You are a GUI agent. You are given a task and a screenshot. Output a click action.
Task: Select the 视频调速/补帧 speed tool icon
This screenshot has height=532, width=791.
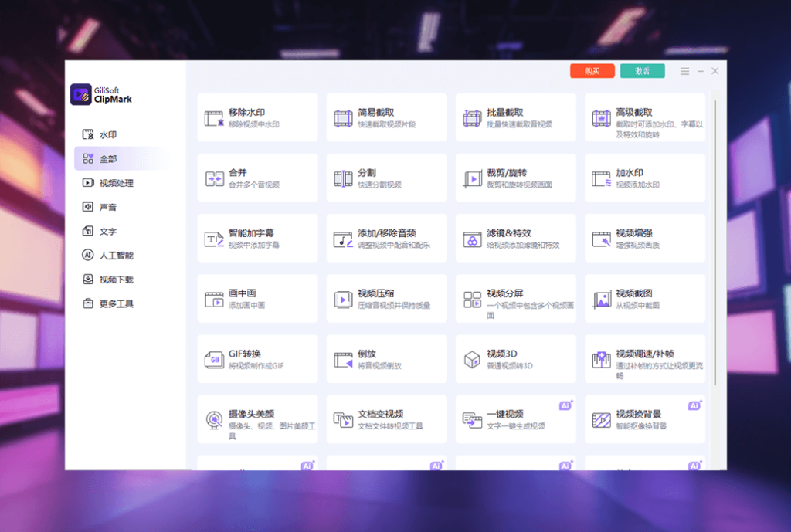click(x=601, y=360)
